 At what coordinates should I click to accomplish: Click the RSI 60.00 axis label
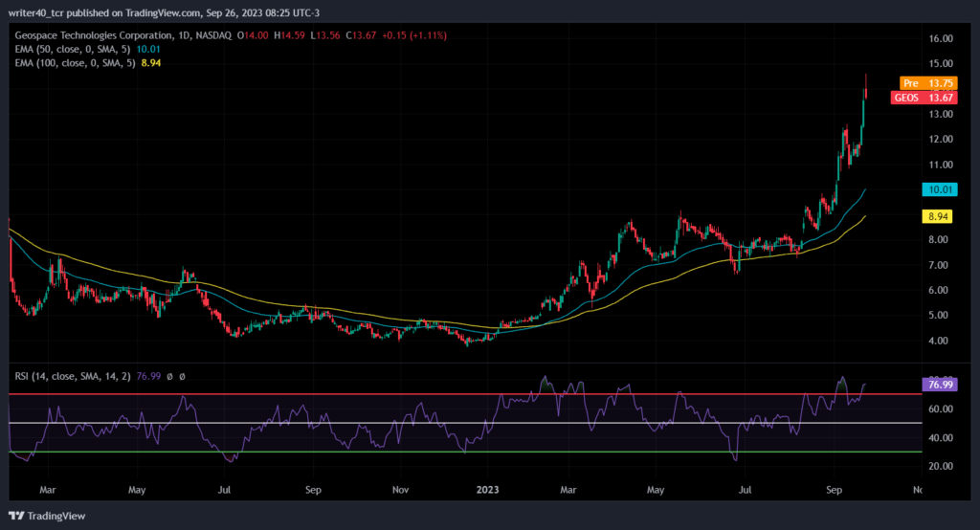point(941,409)
